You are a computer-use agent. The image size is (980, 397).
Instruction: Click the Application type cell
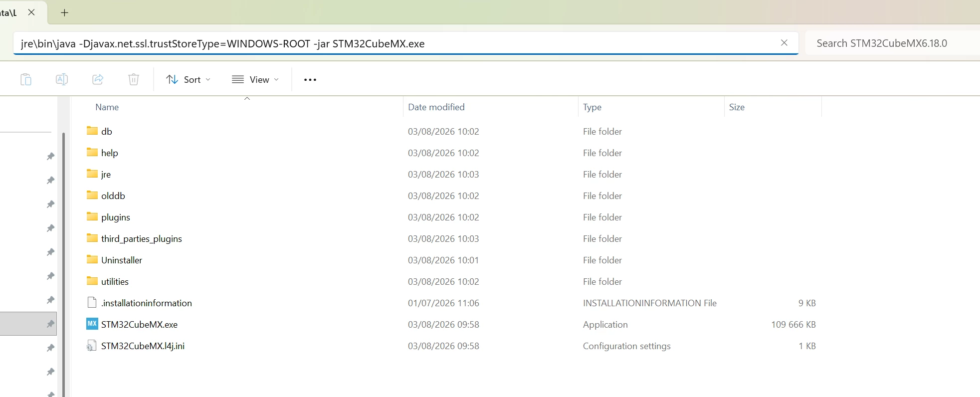(605, 325)
